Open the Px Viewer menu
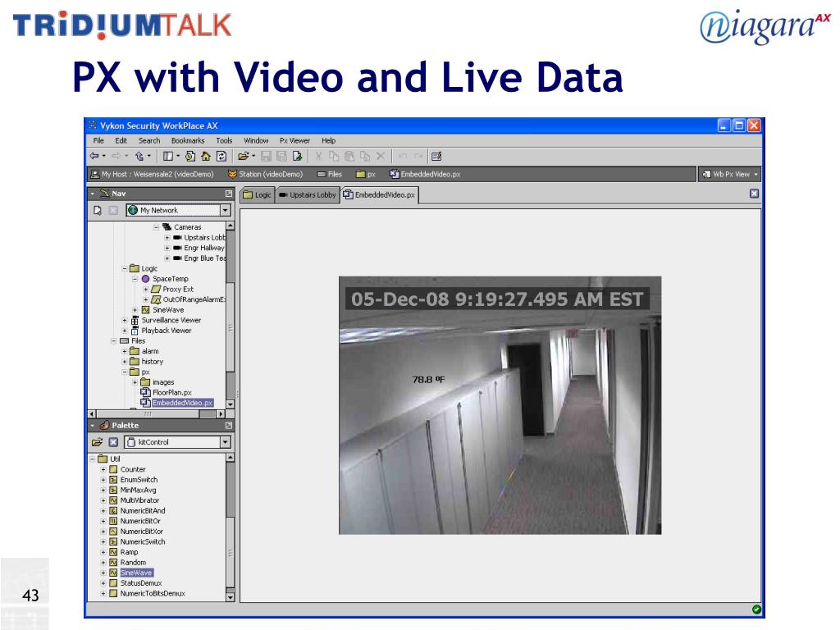Image resolution: width=840 pixels, height=630 pixels. (294, 140)
